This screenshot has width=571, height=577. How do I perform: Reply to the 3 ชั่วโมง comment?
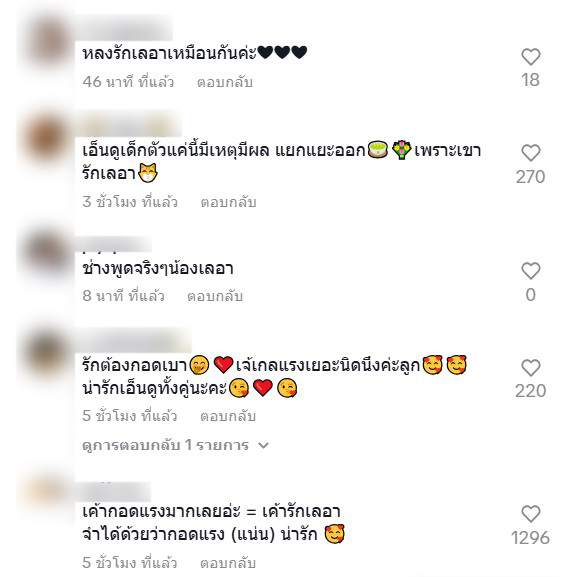click(228, 202)
